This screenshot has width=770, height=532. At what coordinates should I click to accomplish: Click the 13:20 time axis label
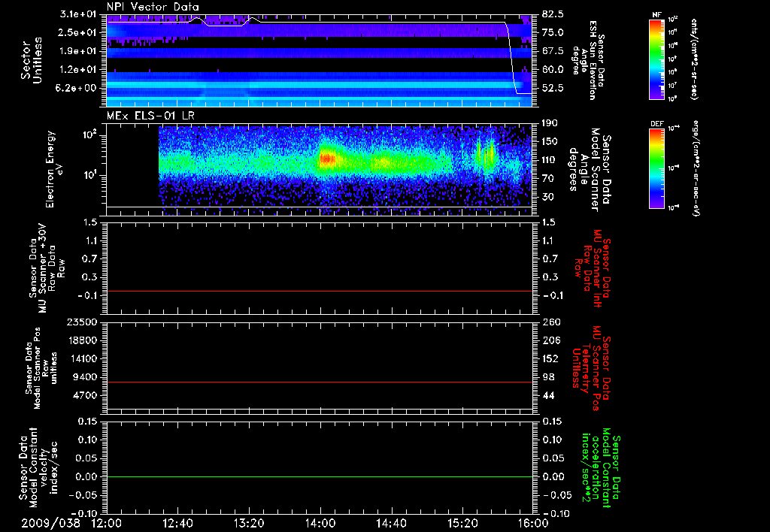coord(249,523)
